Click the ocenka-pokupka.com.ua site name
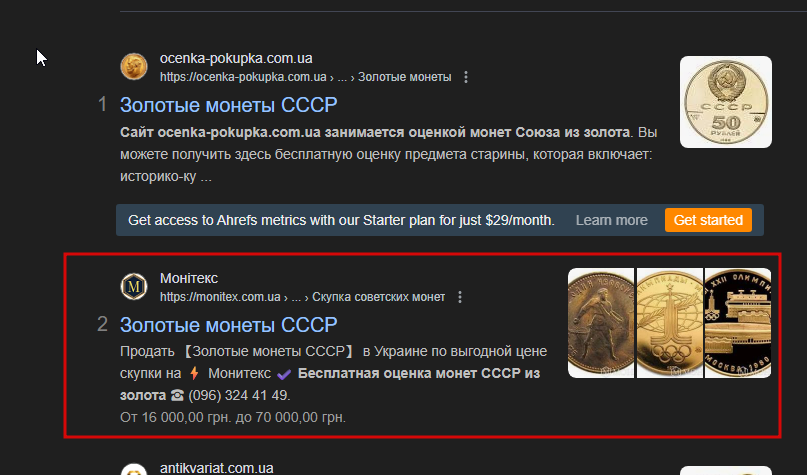The image size is (807, 475). point(236,58)
